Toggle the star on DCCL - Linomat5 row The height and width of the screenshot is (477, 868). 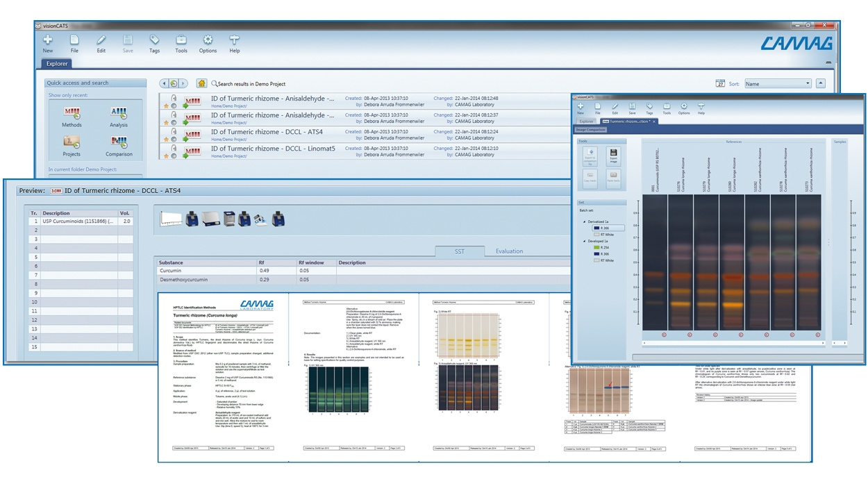(x=165, y=156)
